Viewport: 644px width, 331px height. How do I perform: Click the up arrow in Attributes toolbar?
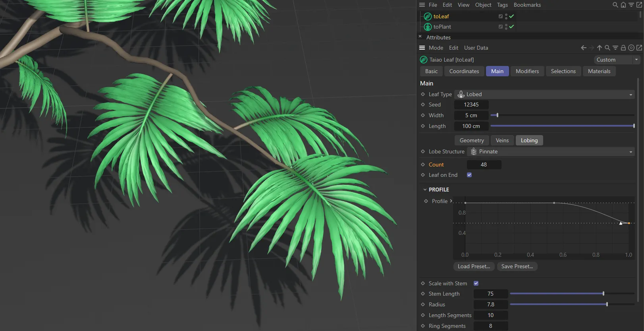coord(599,48)
